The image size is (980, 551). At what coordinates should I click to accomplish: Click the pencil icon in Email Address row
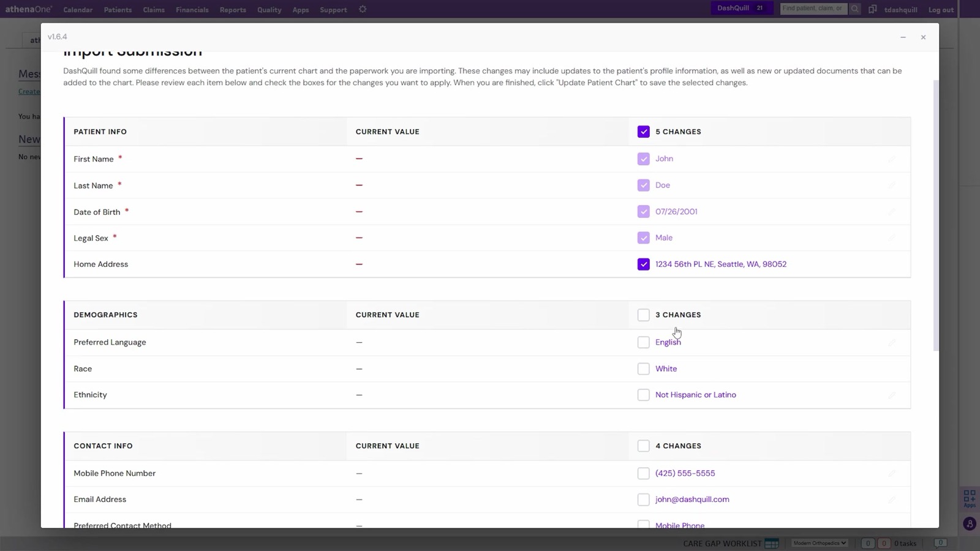click(892, 500)
